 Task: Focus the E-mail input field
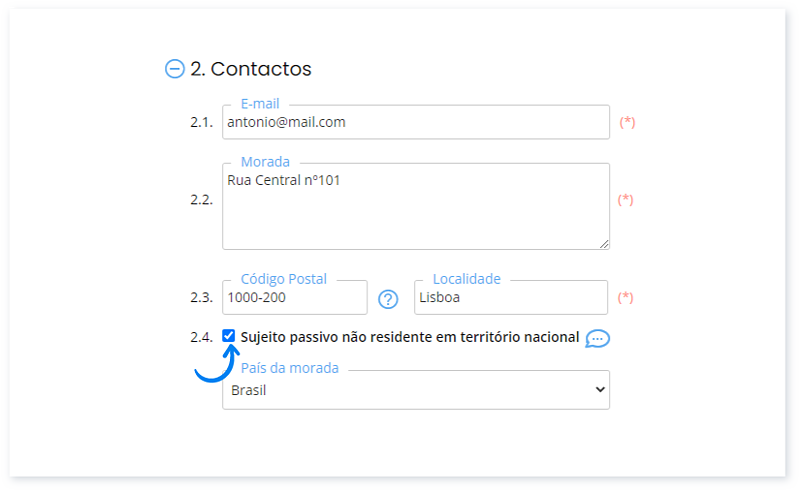tap(415, 122)
